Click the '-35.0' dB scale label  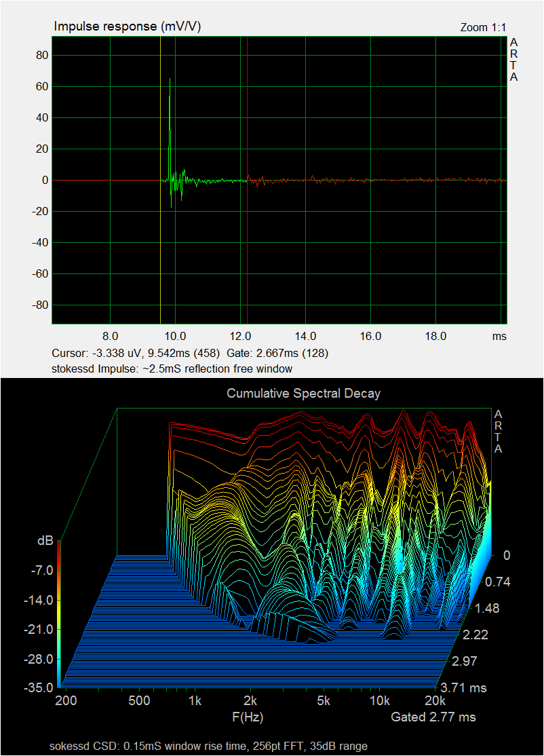(39, 687)
